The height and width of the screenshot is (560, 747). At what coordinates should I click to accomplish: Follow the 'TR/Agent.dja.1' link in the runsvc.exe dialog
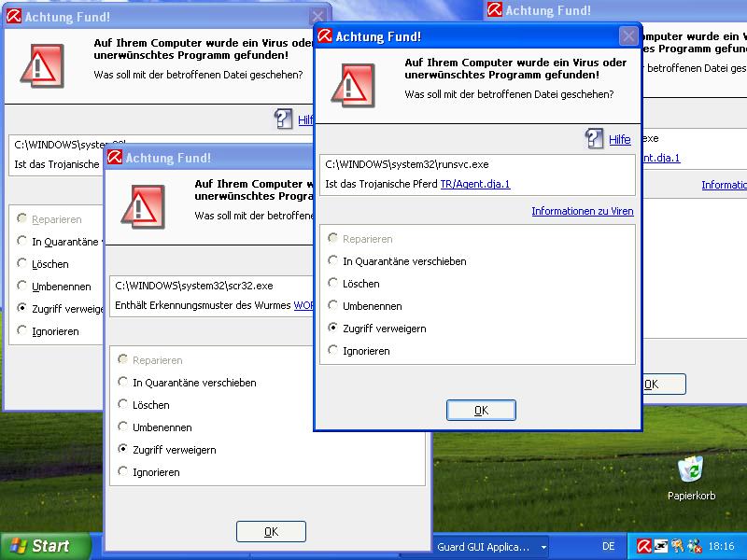[475, 184]
